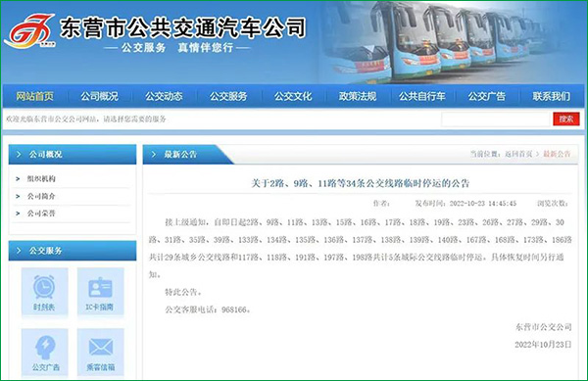588x381 pixels.
Task: Open the 公交动态 navigation menu
Action: (x=164, y=96)
